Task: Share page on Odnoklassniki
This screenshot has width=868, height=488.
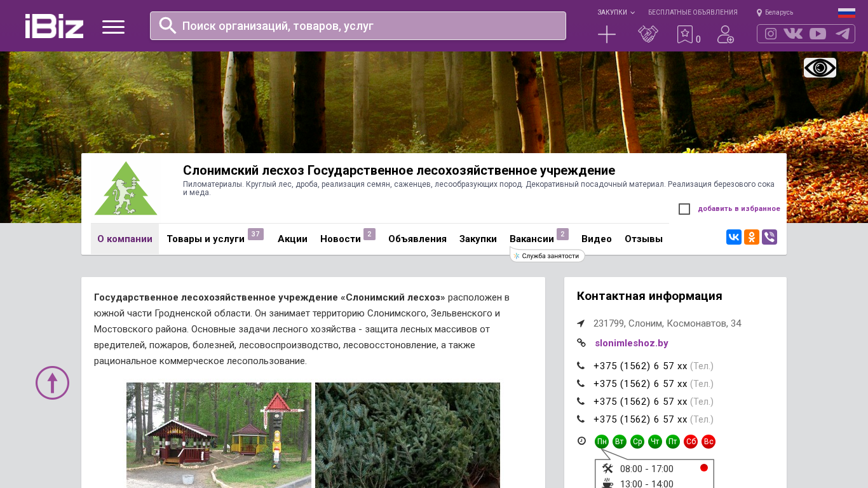Action: pyautogui.click(x=751, y=237)
